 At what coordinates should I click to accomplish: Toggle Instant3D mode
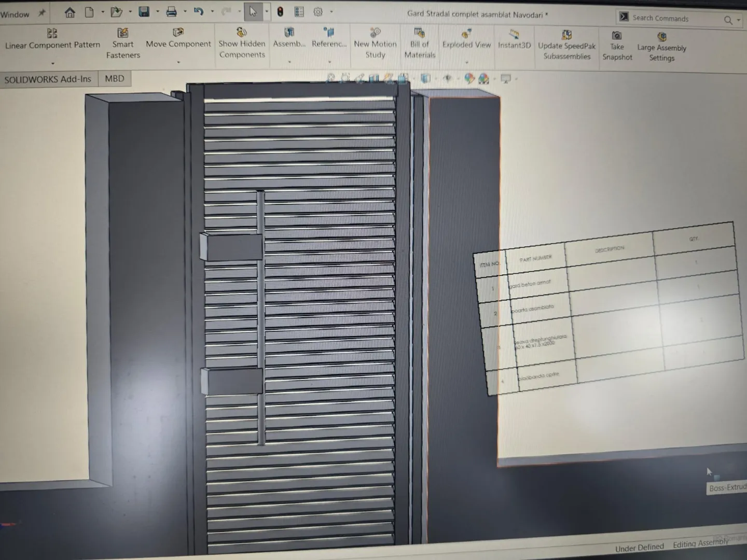pyautogui.click(x=514, y=39)
